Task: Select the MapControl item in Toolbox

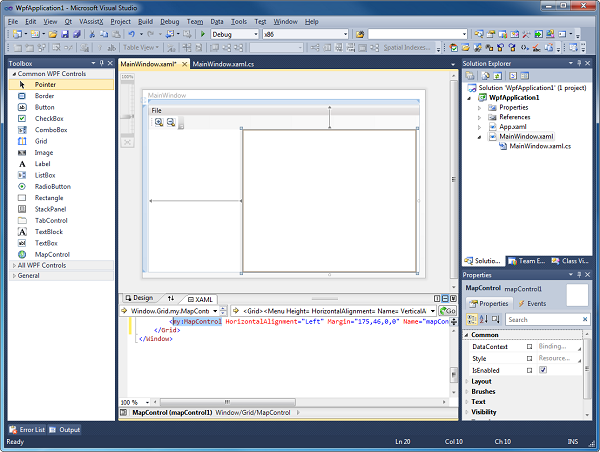Action: click(52, 254)
